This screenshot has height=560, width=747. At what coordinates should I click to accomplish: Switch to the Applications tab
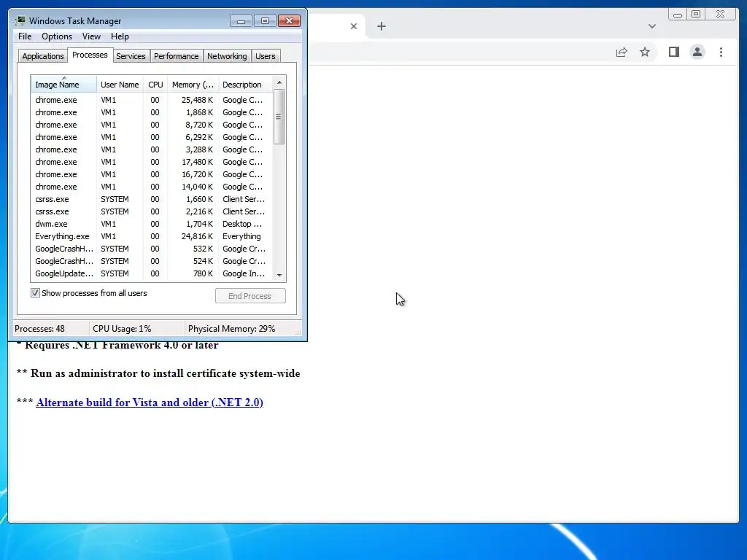(43, 56)
